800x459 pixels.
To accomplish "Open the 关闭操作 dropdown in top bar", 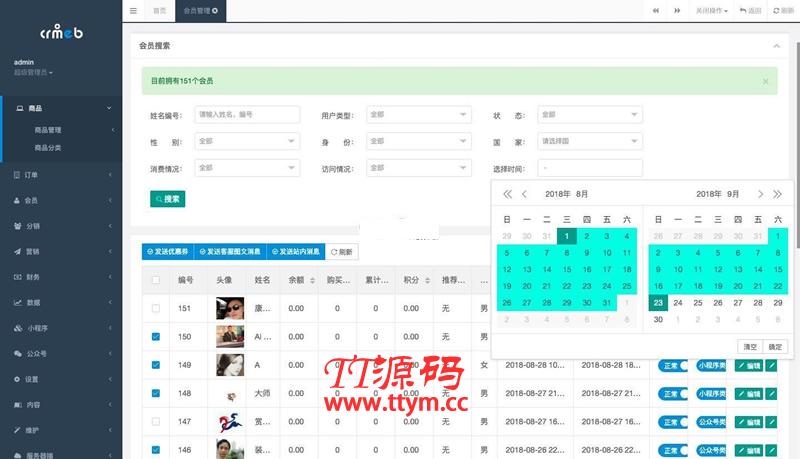I will (712, 11).
